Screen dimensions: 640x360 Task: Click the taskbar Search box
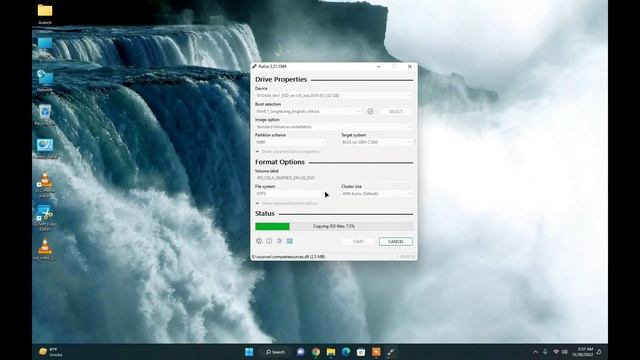pyautogui.click(x=276, y=352)
